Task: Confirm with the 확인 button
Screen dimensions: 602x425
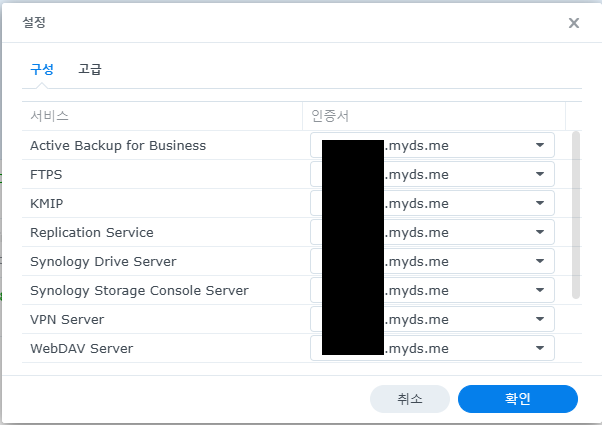Action: coord(518,399)
